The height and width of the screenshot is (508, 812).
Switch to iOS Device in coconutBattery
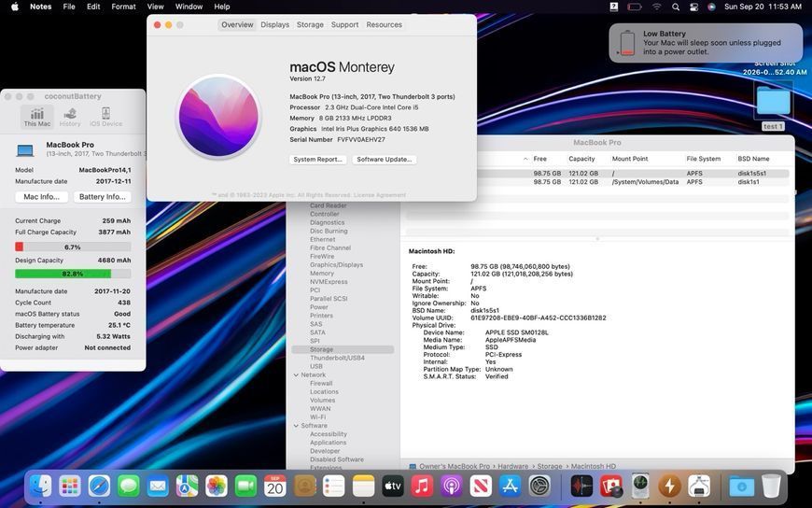click(105, 117)
